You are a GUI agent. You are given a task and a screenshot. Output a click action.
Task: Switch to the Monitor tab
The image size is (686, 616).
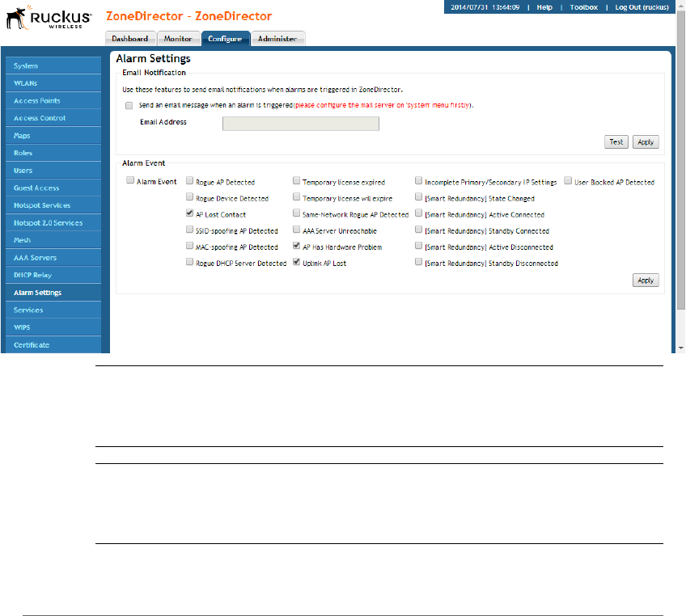tap(178, 39)
